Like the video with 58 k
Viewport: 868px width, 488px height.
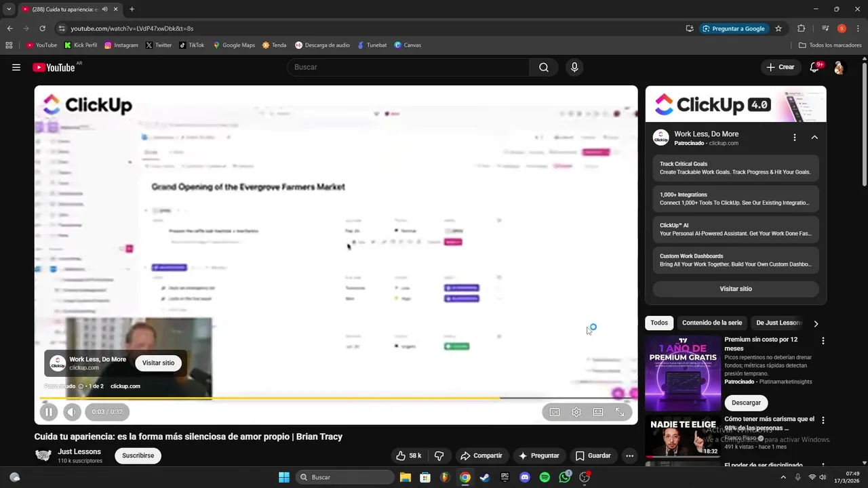pos(409,455)
